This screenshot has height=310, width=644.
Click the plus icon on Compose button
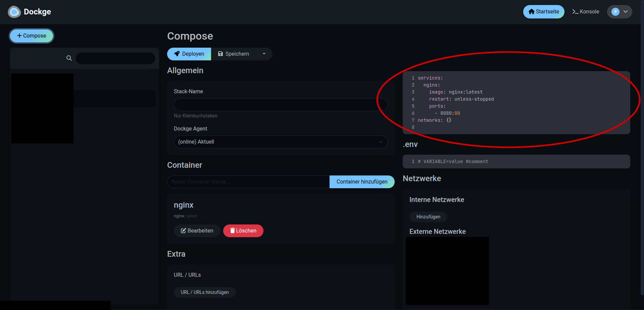19,36
